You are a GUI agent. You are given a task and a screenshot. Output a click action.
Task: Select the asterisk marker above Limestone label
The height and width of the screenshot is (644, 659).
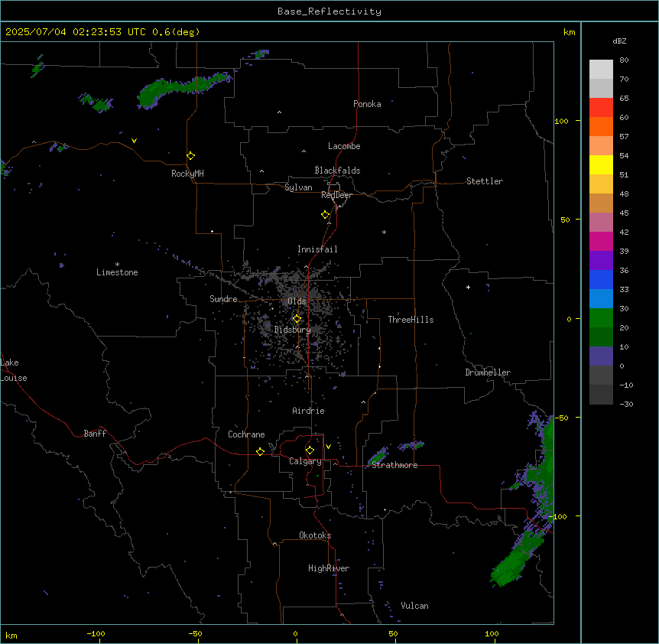point(117,265)
